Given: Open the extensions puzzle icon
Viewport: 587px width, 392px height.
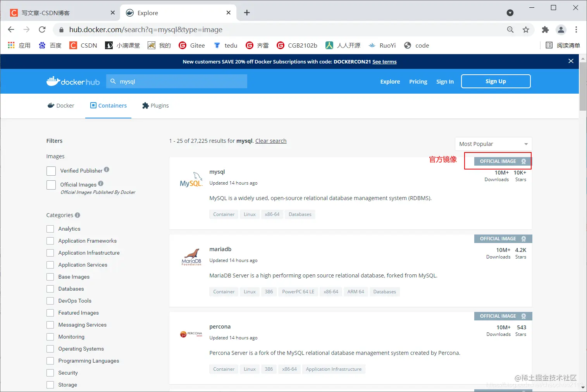Looking at the screenshot, I should coord(545,30).
